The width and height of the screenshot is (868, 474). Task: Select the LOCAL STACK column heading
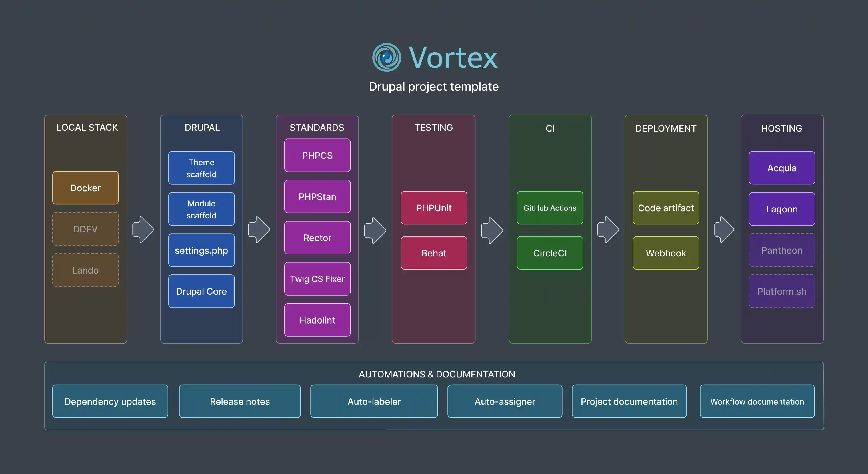pos(87,128)
